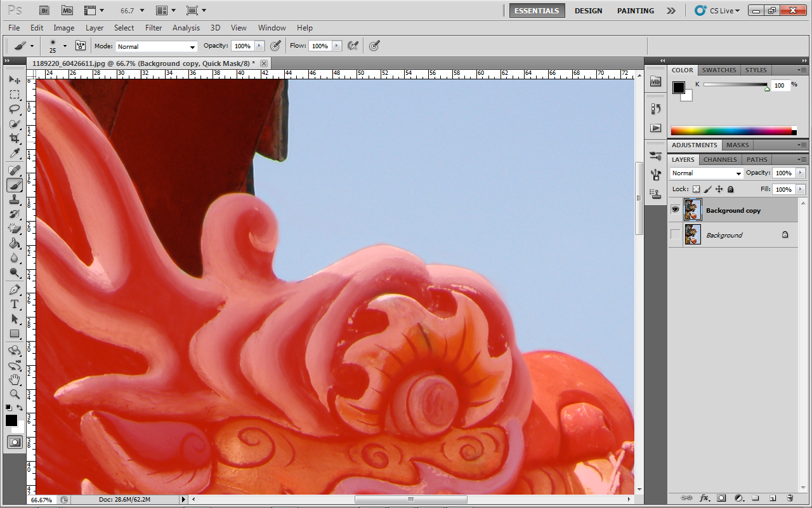Lock transparent pixels
Image resolution: width=812 pixels, height=508 pixels.
(x=696, y=189)
